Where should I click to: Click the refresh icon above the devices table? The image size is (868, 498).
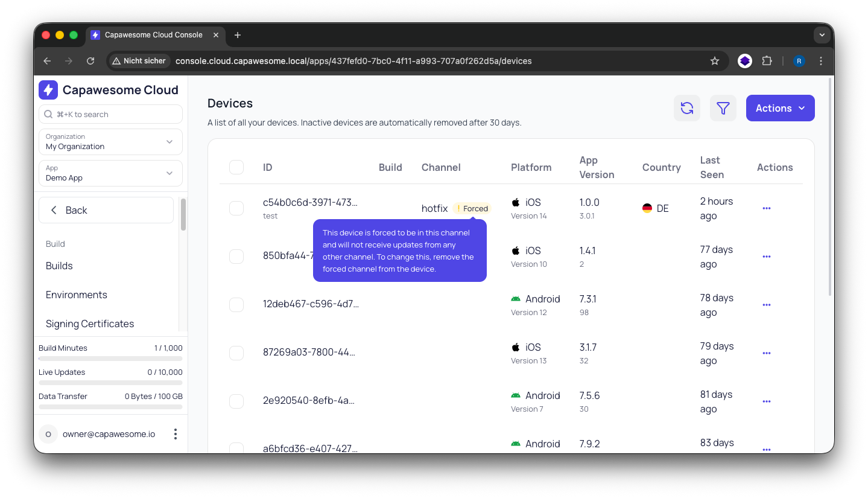tap(687, 108)
